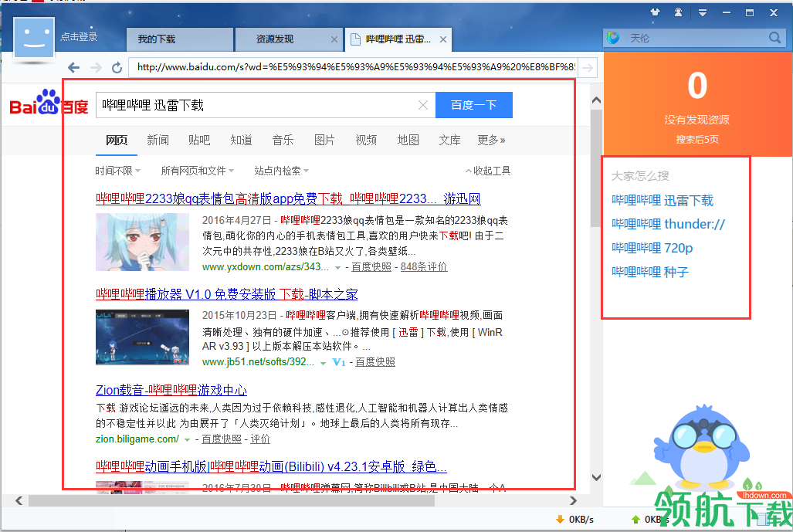Open the skin shirt icon in title bar

(x=656, y=12)
